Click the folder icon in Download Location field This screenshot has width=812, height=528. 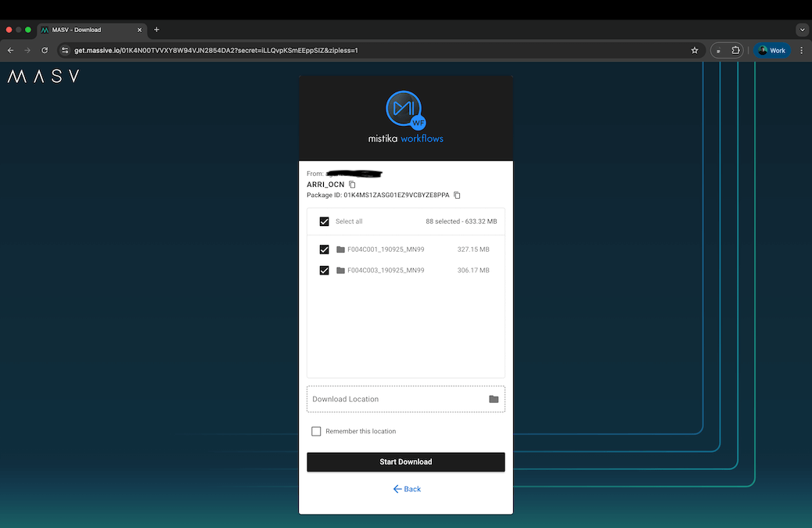(x=494, y=399)
